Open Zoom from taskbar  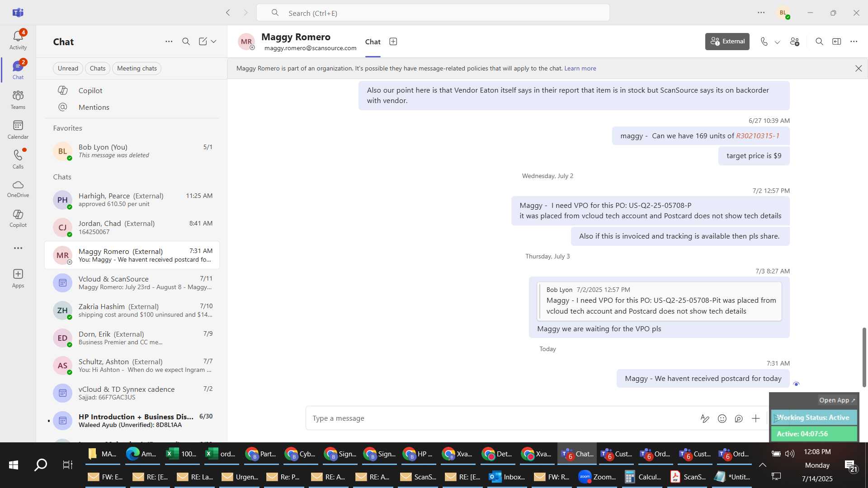tap(597, 477)
